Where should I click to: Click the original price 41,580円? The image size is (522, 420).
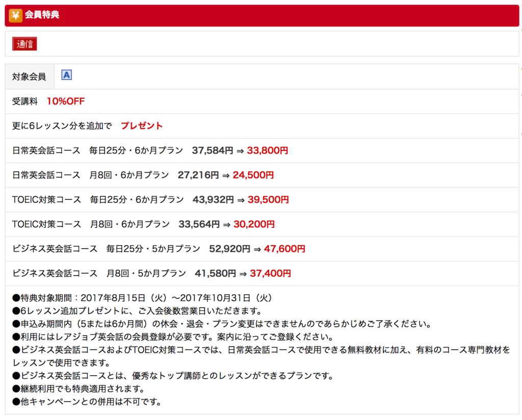pyautogui.click(x=216, y=274)
